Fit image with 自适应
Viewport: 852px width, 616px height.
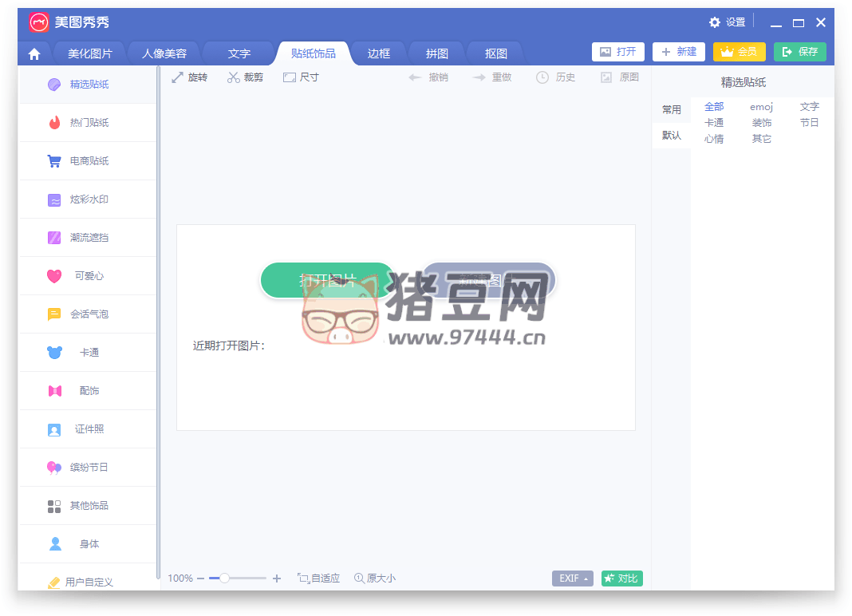point(318,578)
